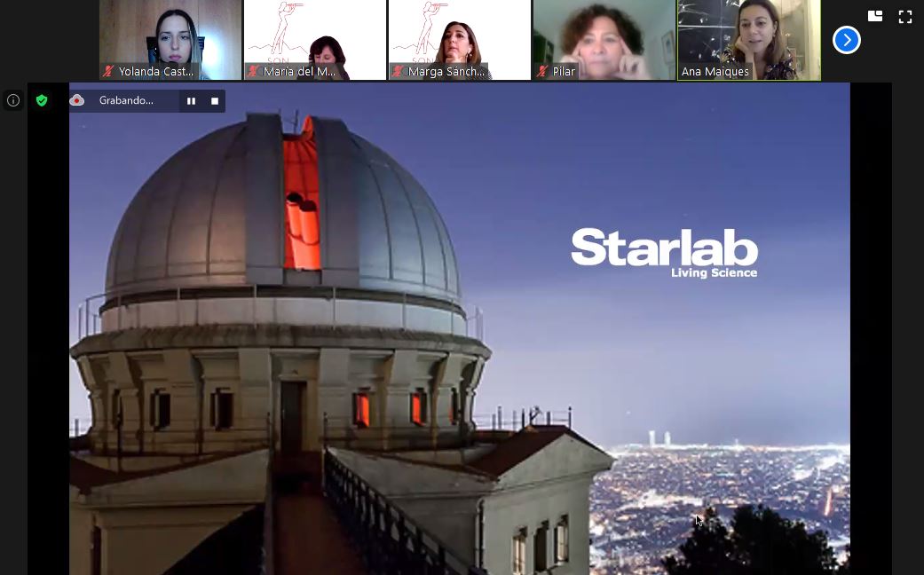Click the Pilar name label
The image size is (924, 575).
[x=564, y=72]
